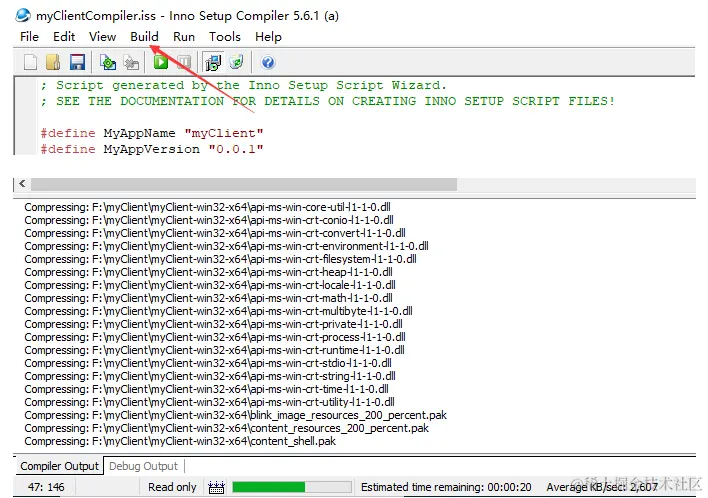Click the SEE THE DOCUMENTATION comment line
The width and height of the screenshot is (708, 498).
click(x=327, y=101)
